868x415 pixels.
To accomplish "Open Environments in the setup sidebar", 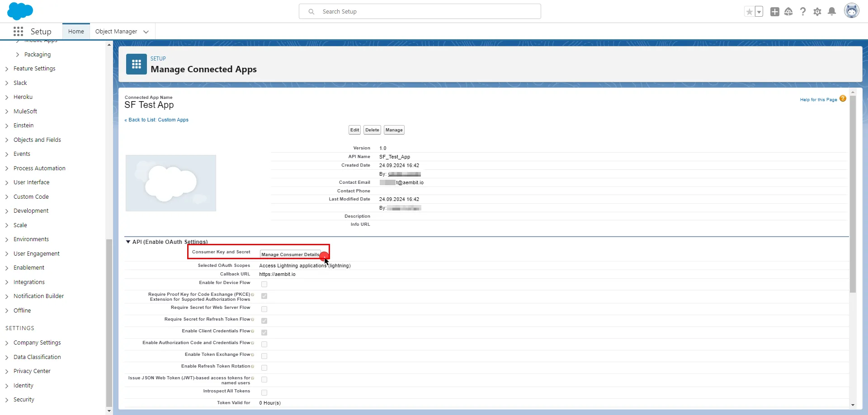I will click(x=31, y=239).
